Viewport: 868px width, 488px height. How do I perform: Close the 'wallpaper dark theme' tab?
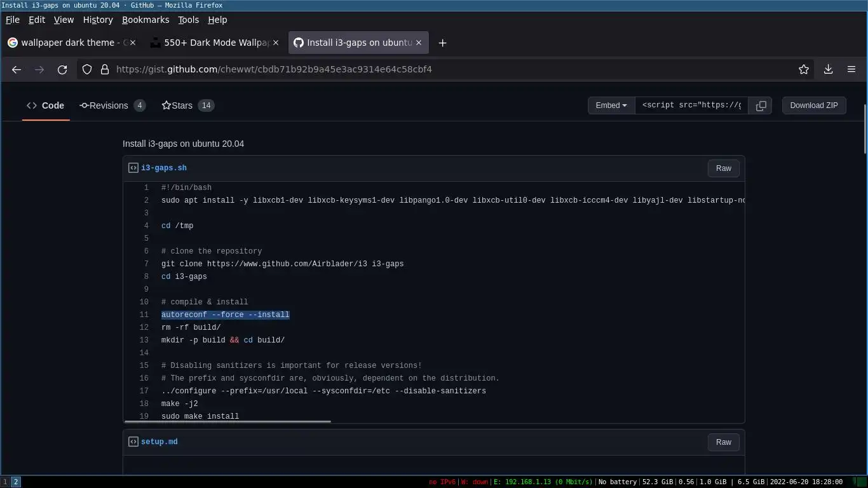[134, 43]
